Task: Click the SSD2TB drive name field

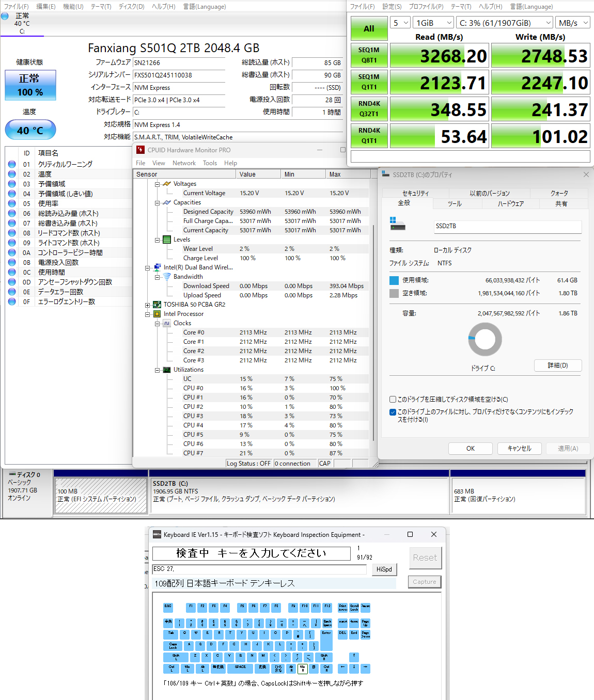Action: pos(508,226)
